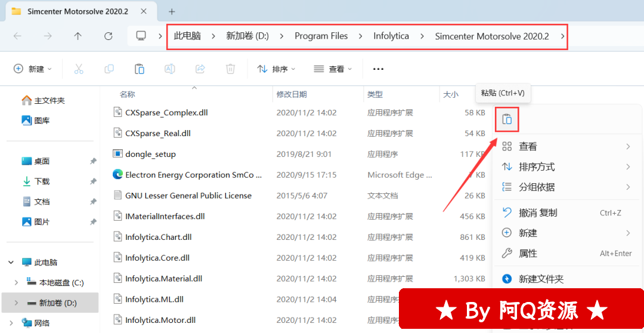Click the Forward navigation arrow

tap(48, 36)
